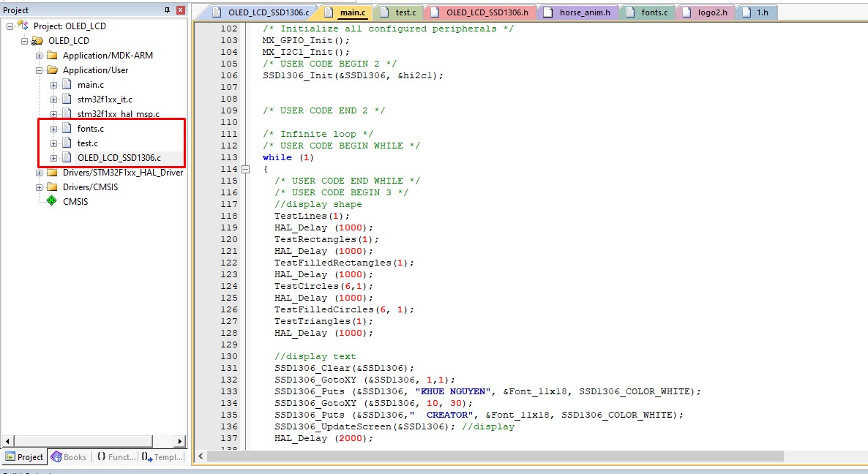Screen dimensions: 868x474
Task: Expand the Drivers/STM32F1xx_HAL_Driver group
Action: [40, 173]
